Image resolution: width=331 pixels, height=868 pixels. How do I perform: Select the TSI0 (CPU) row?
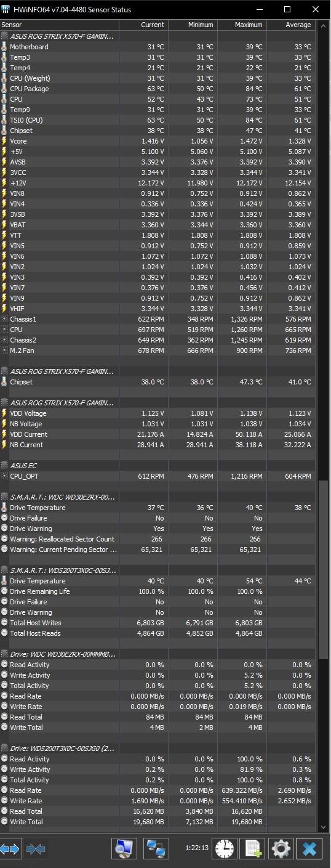point(158,120)
